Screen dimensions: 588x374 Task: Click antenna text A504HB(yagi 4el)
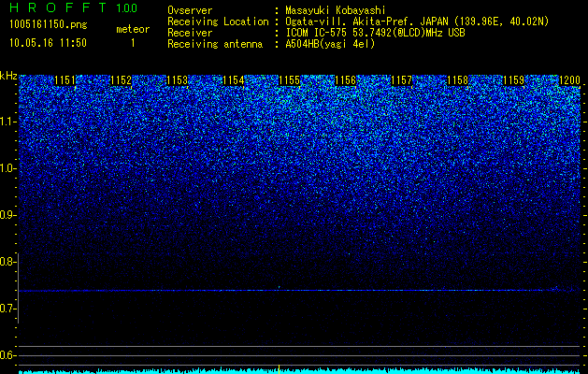pyautogui.click(x=330, y=44)
